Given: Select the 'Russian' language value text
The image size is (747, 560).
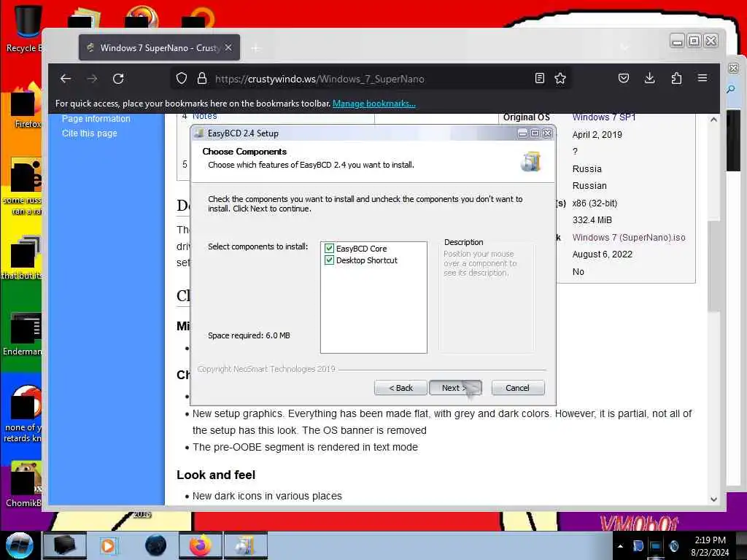Looking at the screenshot, I should pyautogui.click(x=589, y=186).
